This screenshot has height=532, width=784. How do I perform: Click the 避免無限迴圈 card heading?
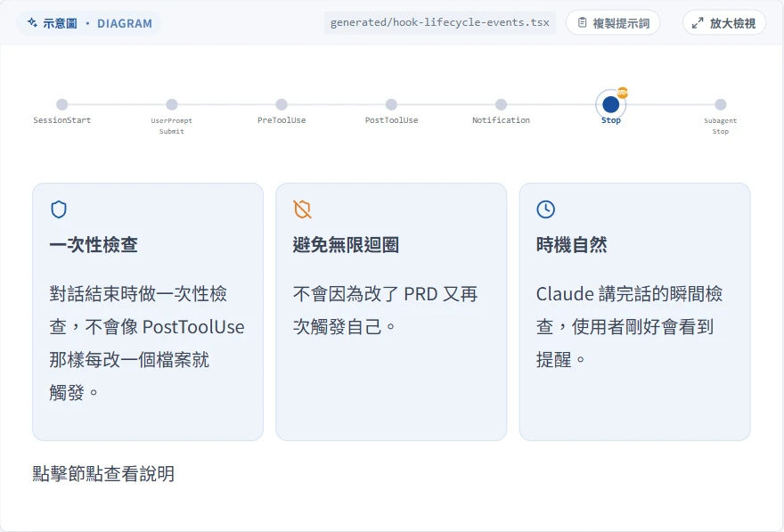coord(346,245)
